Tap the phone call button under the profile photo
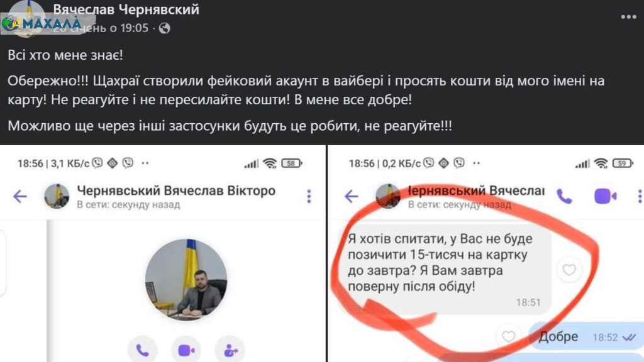 142,350
